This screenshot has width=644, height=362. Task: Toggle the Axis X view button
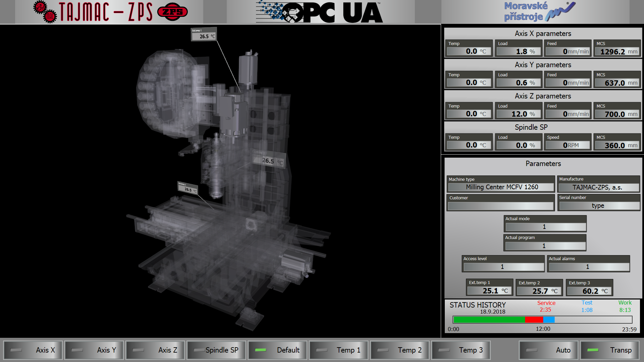(x=33, y=350)
